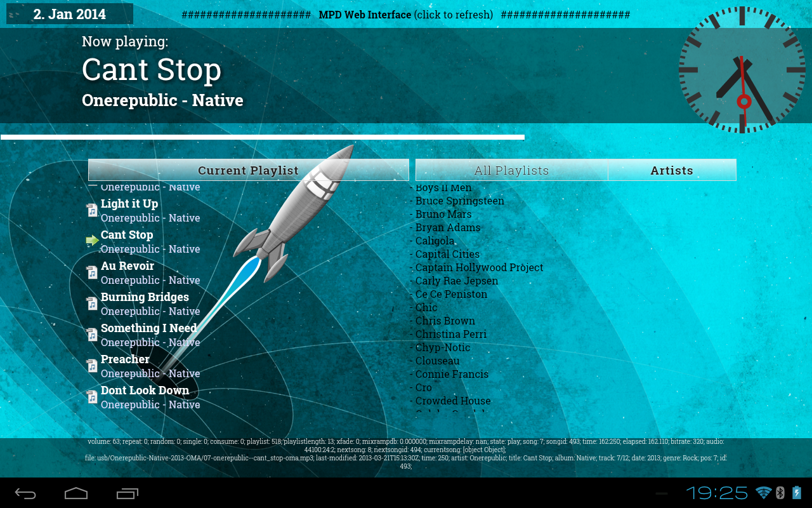Image resolution: width=812 pixels, height=508 pixels.
Task: Select artist Crowded House
Action: click(x=453, y=401)
